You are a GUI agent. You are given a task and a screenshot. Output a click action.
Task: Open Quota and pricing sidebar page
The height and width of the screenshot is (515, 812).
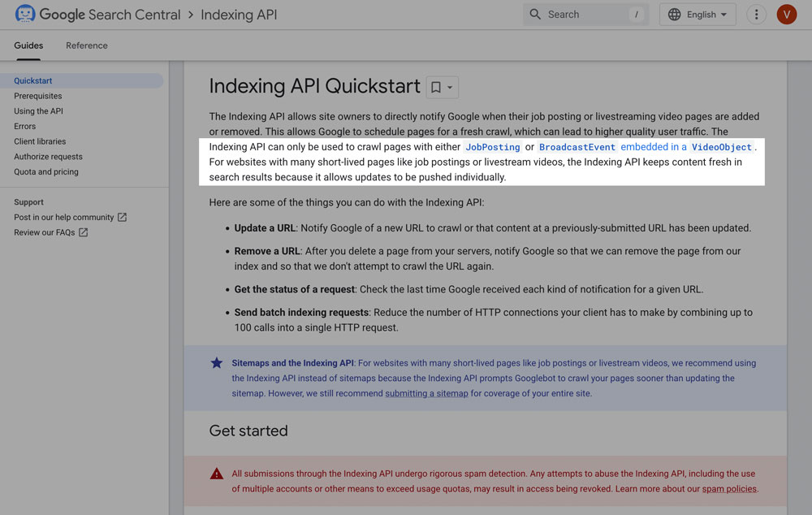coord(46,171)
